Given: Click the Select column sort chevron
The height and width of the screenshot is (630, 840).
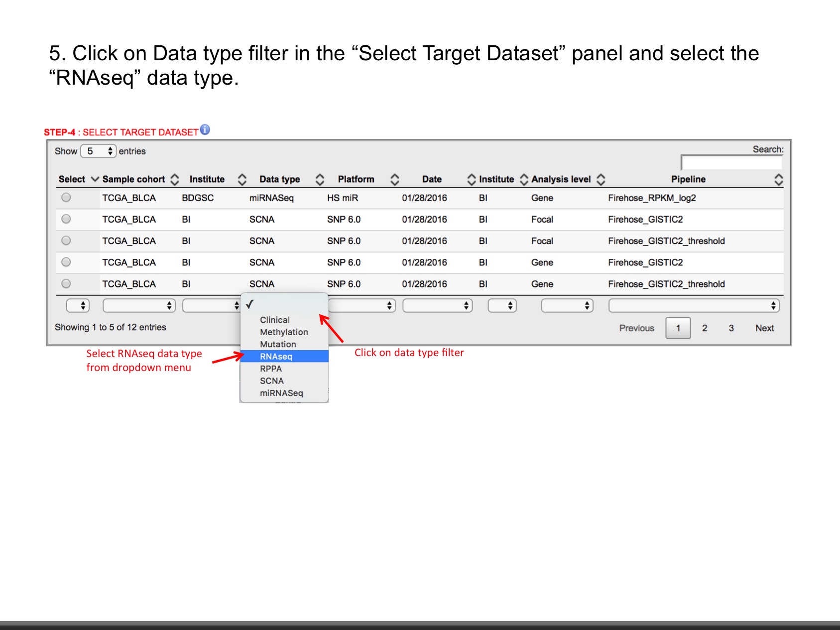Looking at the screenshot, I should (x=95, y=179).
